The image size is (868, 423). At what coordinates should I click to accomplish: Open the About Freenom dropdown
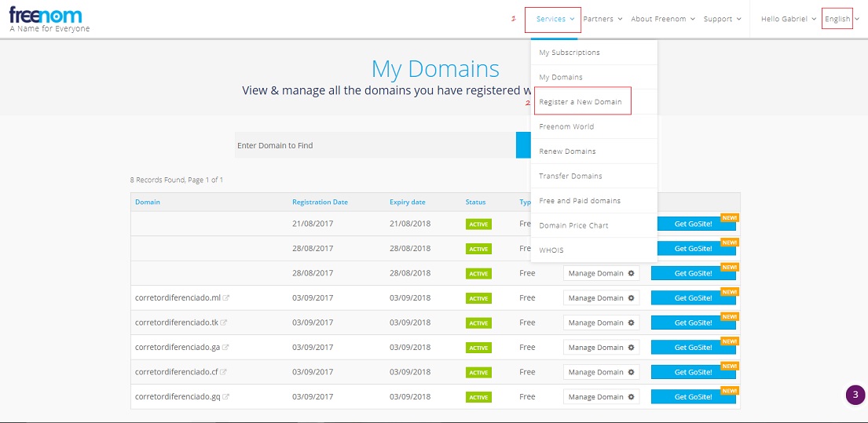tap(663, 19)
